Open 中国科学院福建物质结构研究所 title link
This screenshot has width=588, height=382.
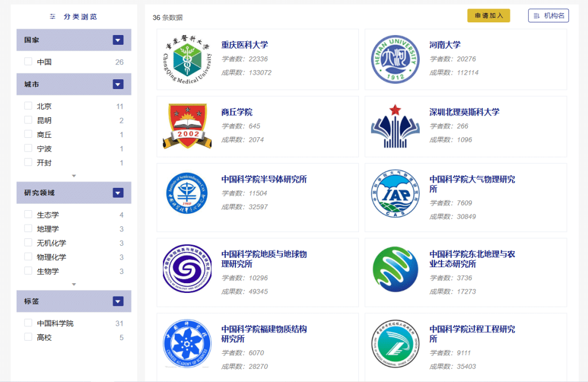264,334
